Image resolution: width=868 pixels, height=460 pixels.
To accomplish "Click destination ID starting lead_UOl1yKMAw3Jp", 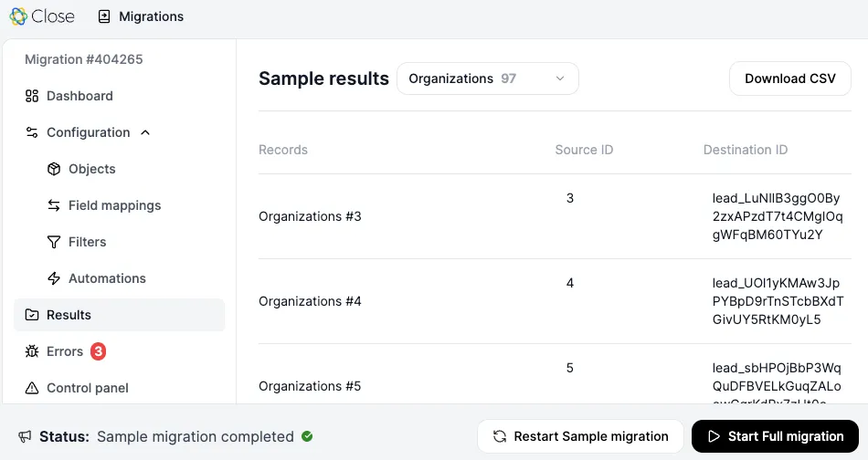I will (x=778, y=301).
